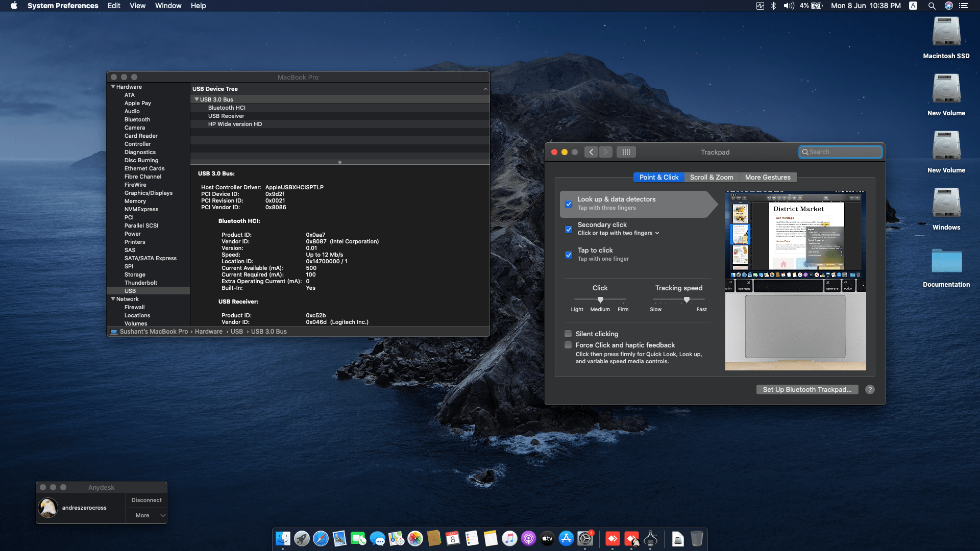Open Macintosh SSD desktop drive
980x551 pixels.
pyautogui.click(x=946, y=38)
